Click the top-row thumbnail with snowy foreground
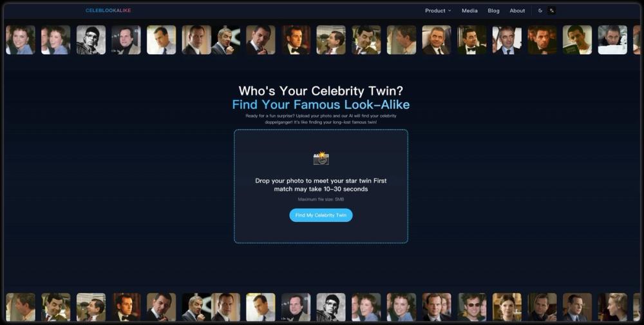The image size is (644, 325). [x=612, y=40]
